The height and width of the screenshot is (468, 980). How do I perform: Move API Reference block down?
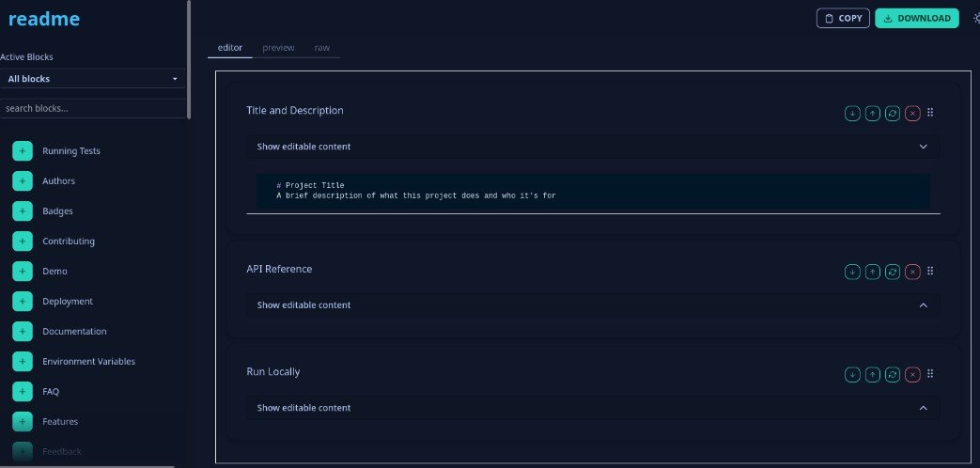852,272
